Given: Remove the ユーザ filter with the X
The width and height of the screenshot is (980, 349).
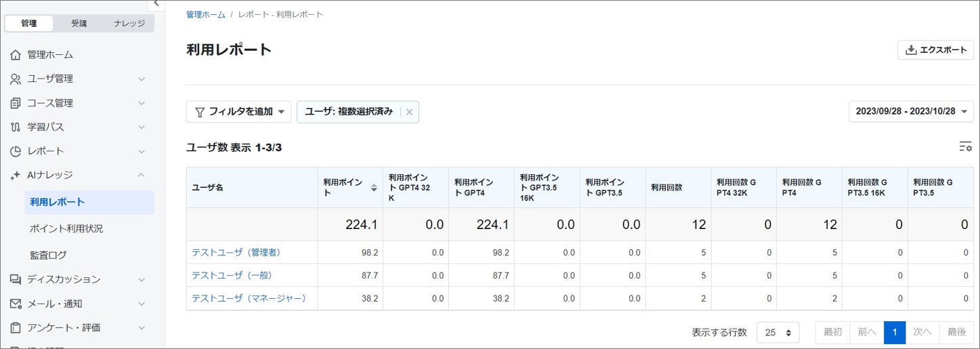Looking at the screenshot, I should pos(409,112).
